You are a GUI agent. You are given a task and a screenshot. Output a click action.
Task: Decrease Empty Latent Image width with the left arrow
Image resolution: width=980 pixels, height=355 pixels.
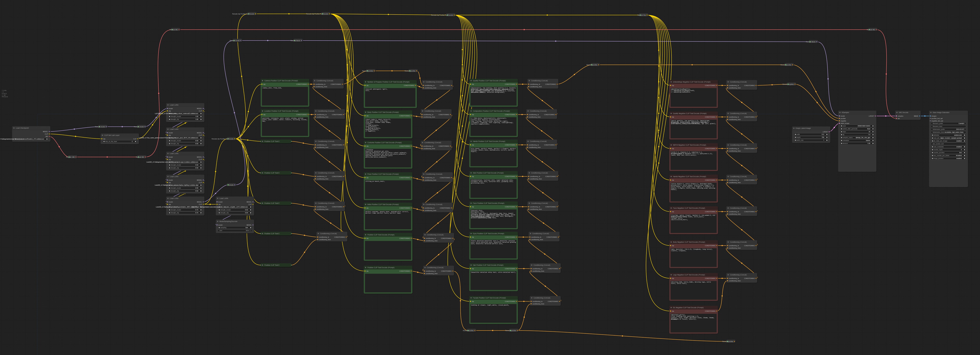(796, 134)
